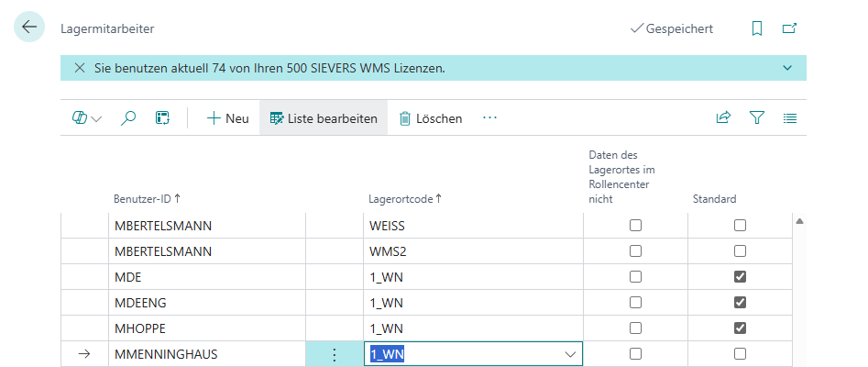Open page in new window icon
This screenshot has width=868, height=367.
788,28
